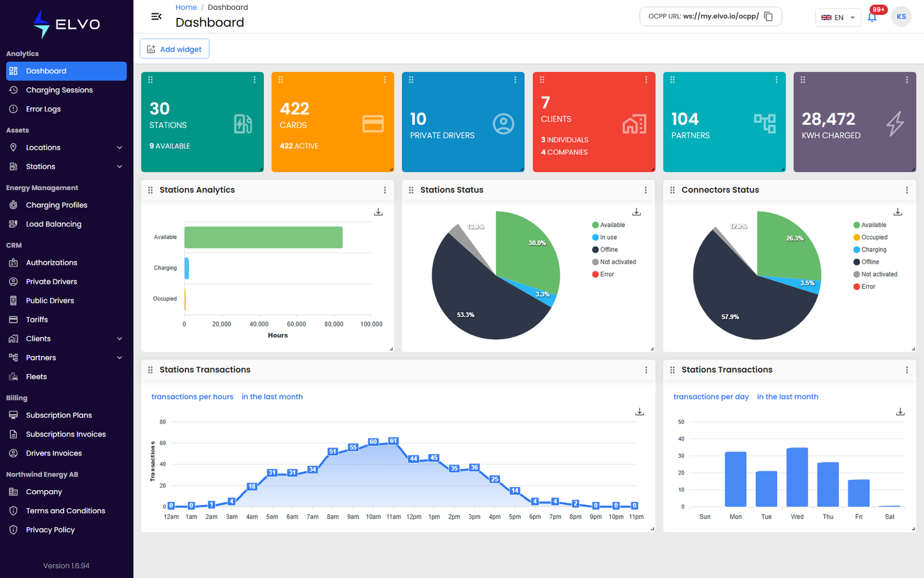Download the Connectors Status pie chart

click(898, 212)
